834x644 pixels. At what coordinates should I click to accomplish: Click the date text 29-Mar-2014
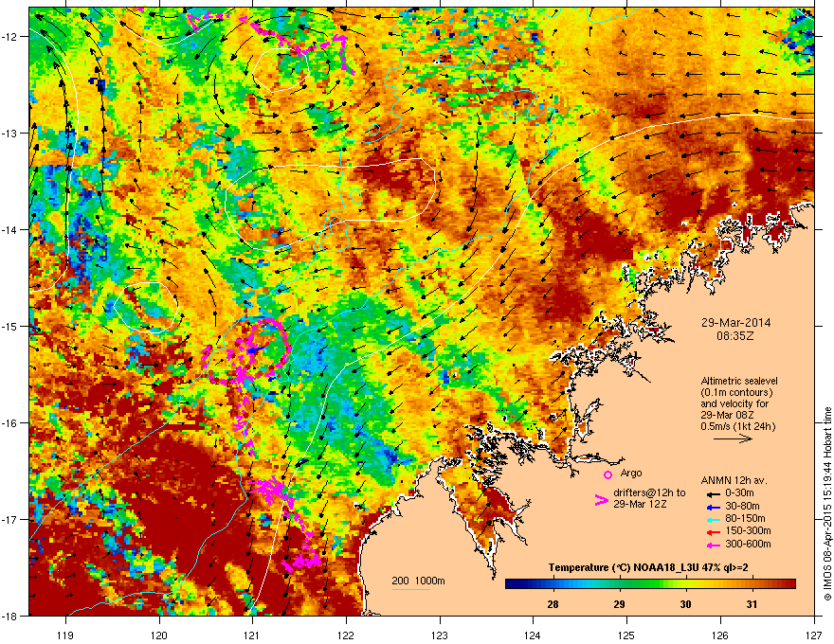(735, 323)
